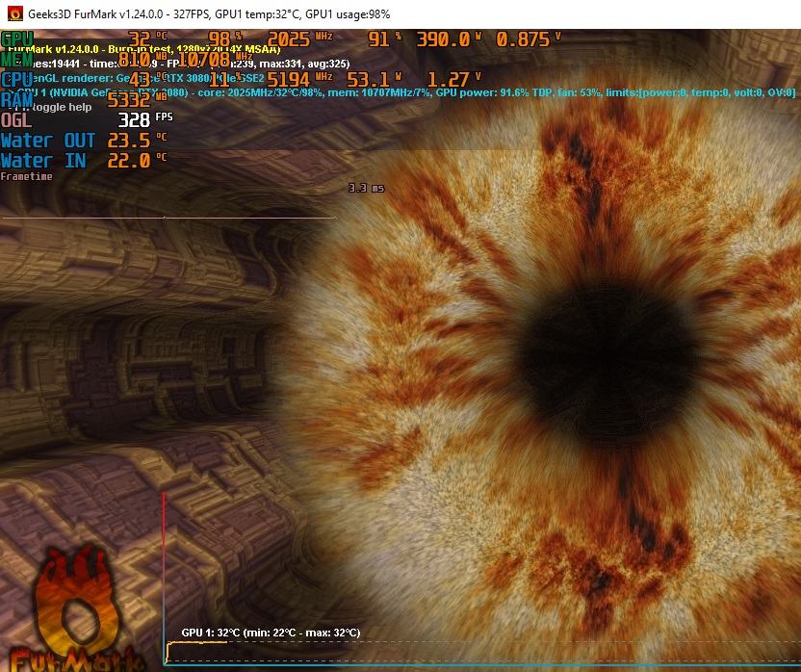Click the 'toggle help' hint text
Viewport: 801px width, 672px height.
tap(62, 107)
